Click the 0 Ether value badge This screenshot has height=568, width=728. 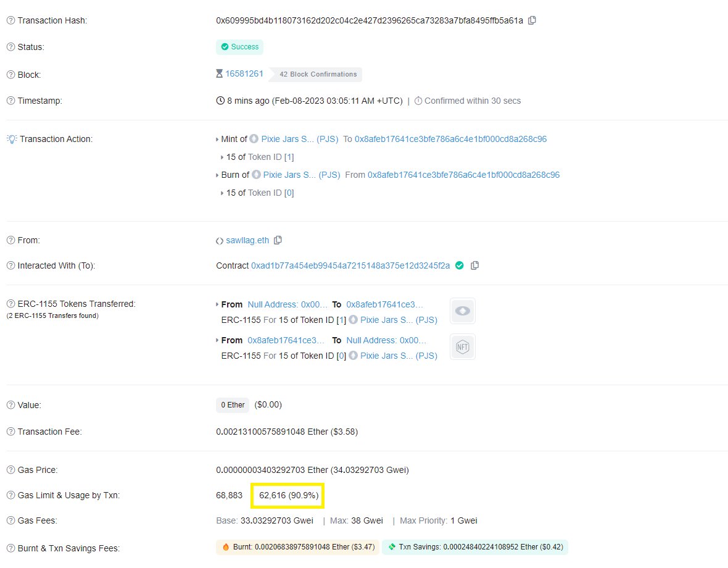[233, 405]
